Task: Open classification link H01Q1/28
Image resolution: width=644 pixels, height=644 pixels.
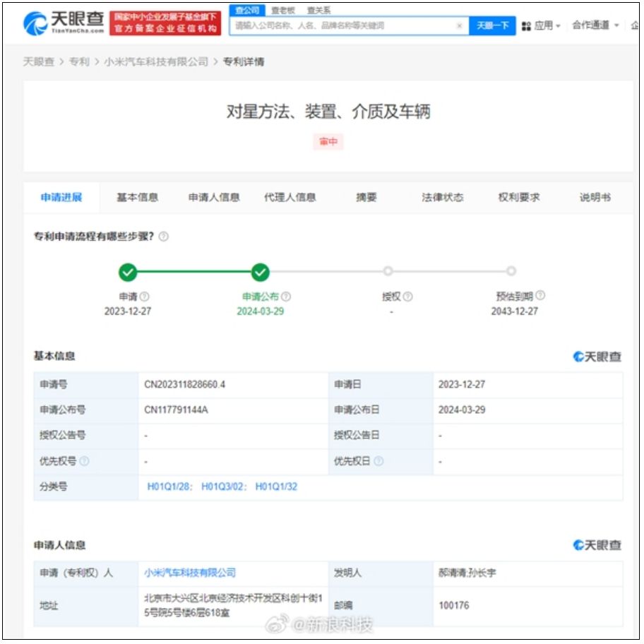Action: pyautogui.click(x=169, y=487)
